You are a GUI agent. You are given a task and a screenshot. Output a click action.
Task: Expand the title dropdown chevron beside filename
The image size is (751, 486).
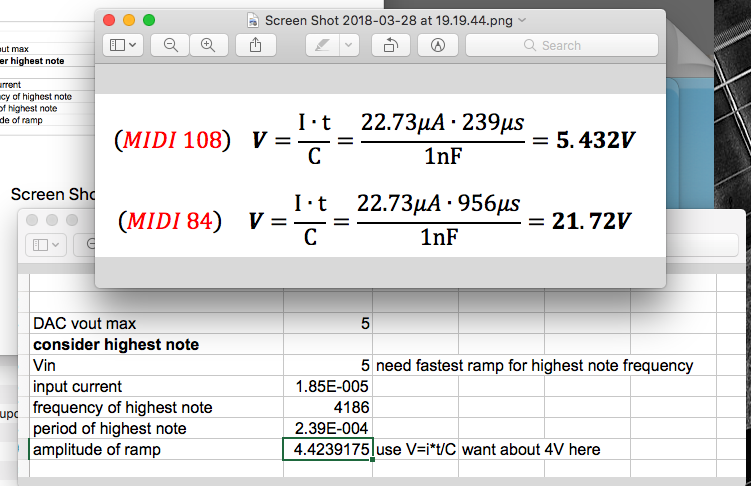coord(523,20)
